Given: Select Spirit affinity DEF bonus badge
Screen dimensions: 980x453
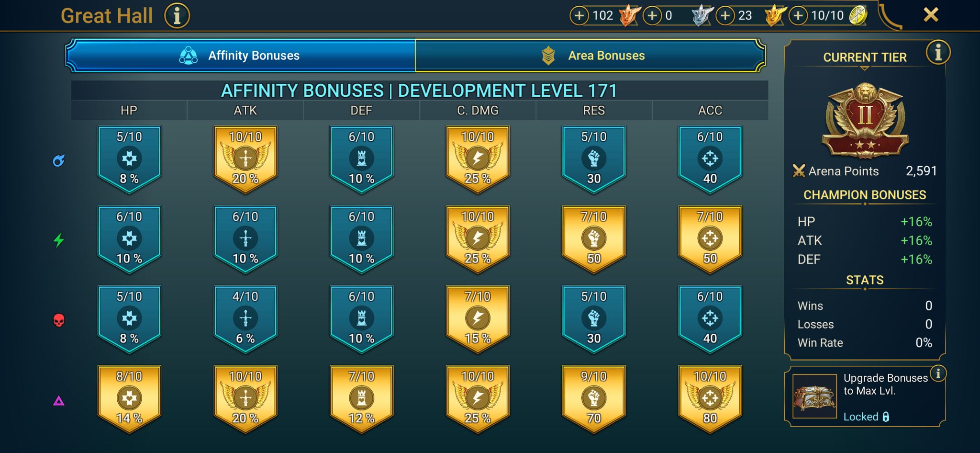Looking at the screenshot, I should click(x=362, y=239).
